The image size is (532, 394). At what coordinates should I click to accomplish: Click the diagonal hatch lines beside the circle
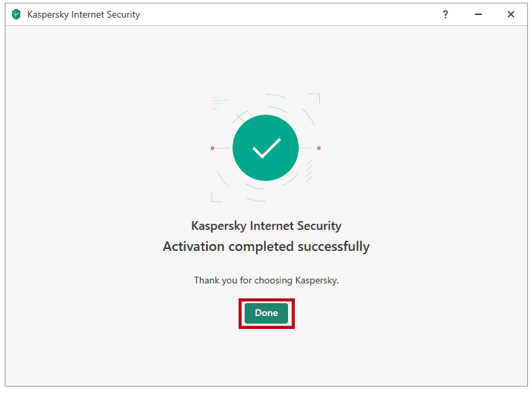tap(308, 170)
